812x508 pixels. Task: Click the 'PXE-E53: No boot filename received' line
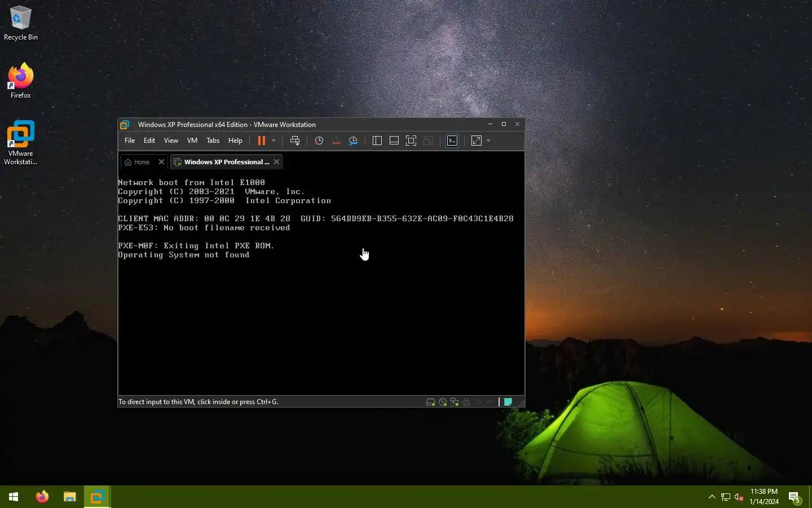204,228
